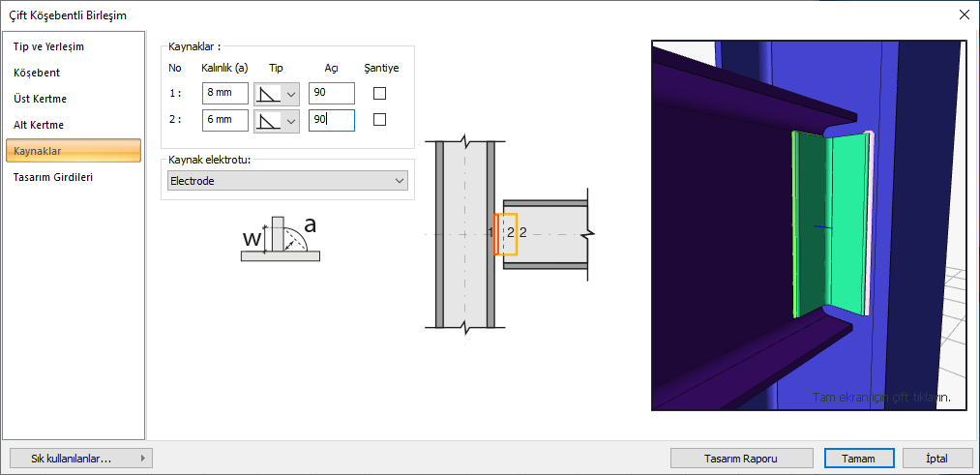Expand the Kaynak elektrotu Electrode dropdown
The image size is (980, 475).
400,181
